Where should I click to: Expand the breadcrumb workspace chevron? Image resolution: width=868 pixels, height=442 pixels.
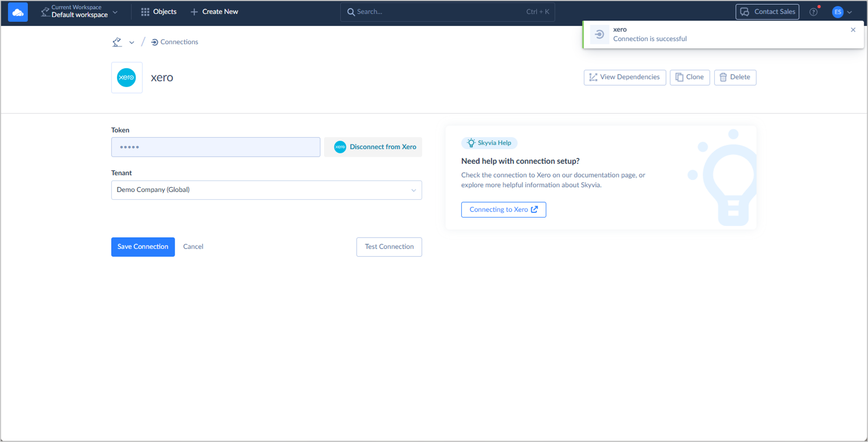point(132,43)
